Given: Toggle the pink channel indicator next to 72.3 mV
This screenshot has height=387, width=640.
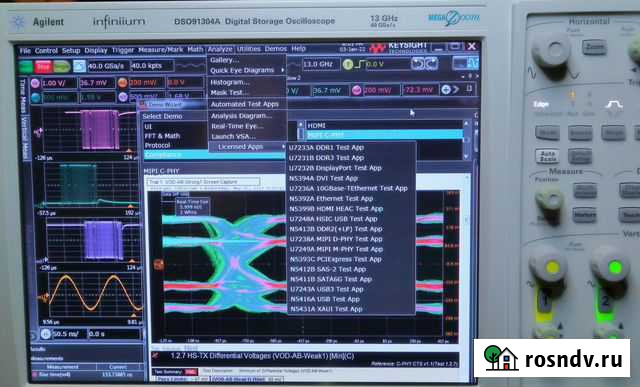Looking at the screenshot, I should click(x=357, y=90).
